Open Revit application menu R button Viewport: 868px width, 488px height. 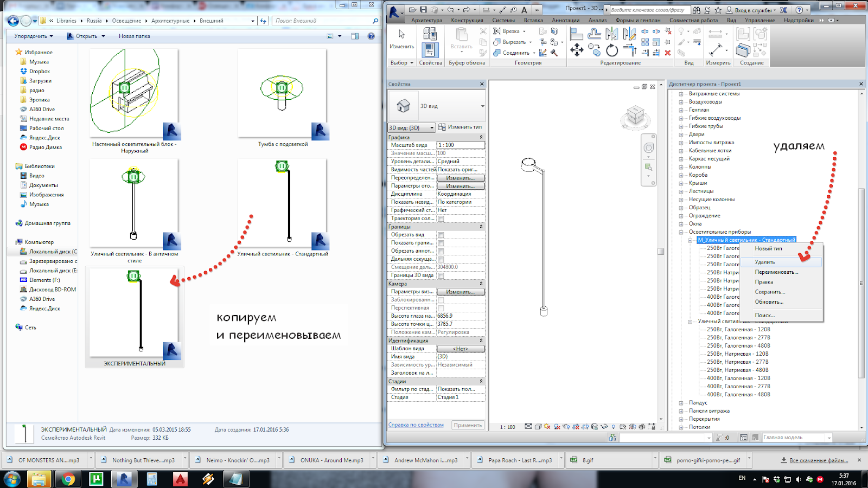pyautogui.click(x=395, y=13)
